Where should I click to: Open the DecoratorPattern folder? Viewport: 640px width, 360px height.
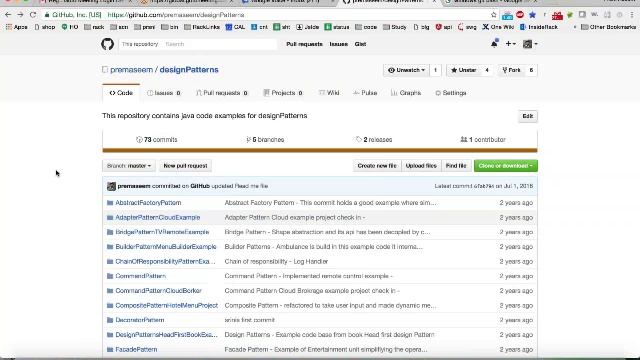(140, 320)
